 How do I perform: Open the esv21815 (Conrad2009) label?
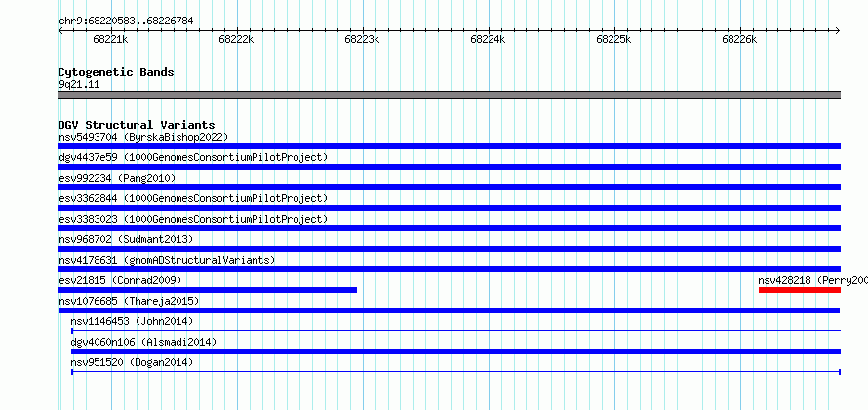click(120, 280)
